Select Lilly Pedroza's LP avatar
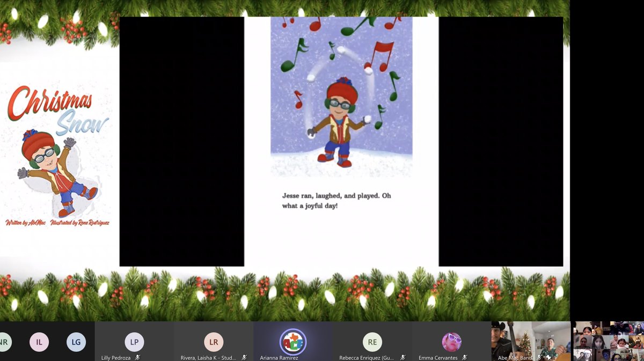 (134, 342)
